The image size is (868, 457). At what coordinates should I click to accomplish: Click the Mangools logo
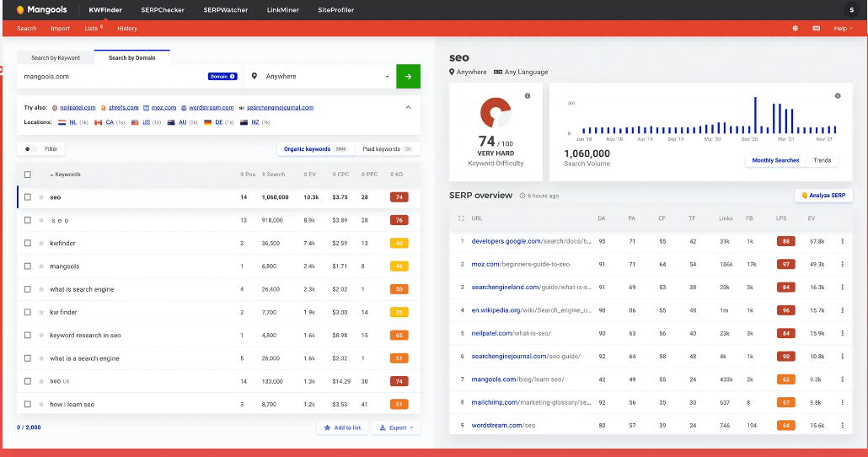click(41, 9)
